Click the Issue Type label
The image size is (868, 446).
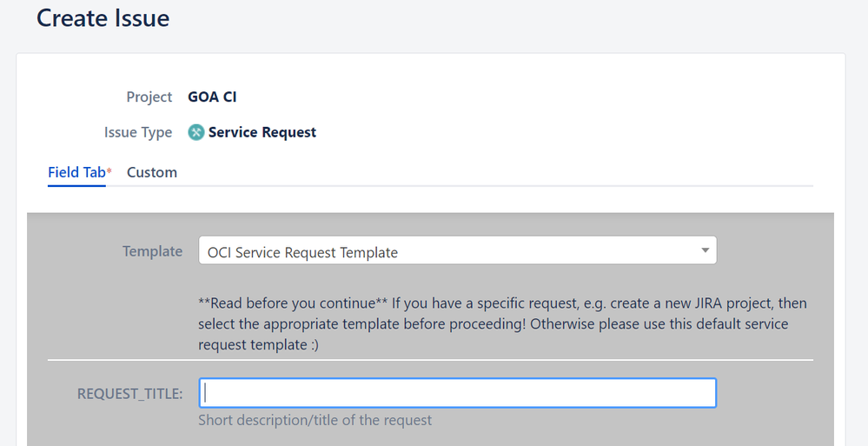pos(138,132)
